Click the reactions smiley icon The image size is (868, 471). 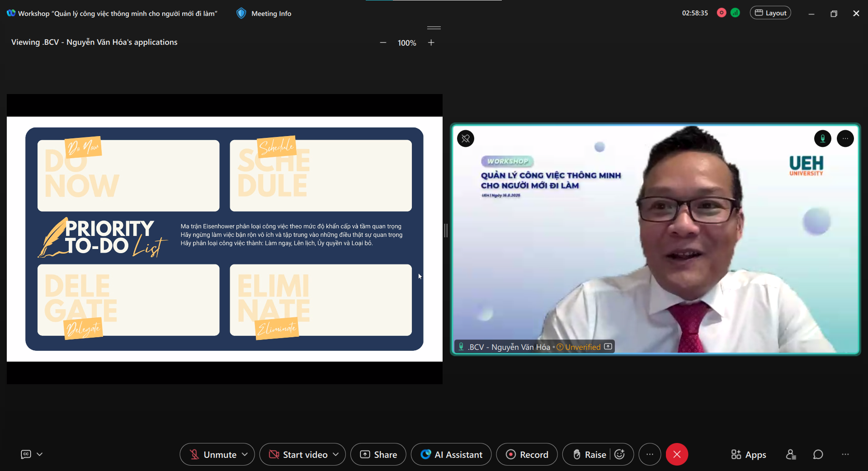pyautogui.click(x=620, y=454)
